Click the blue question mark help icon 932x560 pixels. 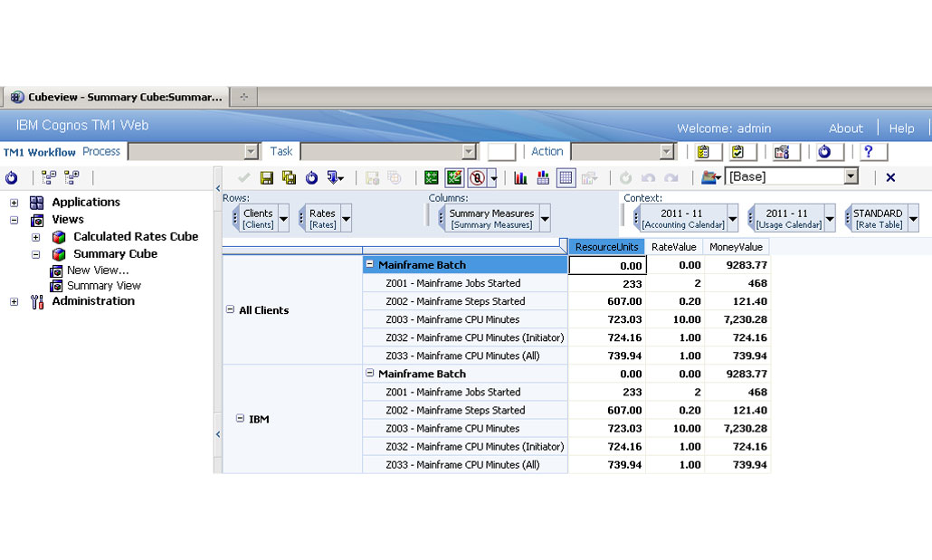[869, 152]
